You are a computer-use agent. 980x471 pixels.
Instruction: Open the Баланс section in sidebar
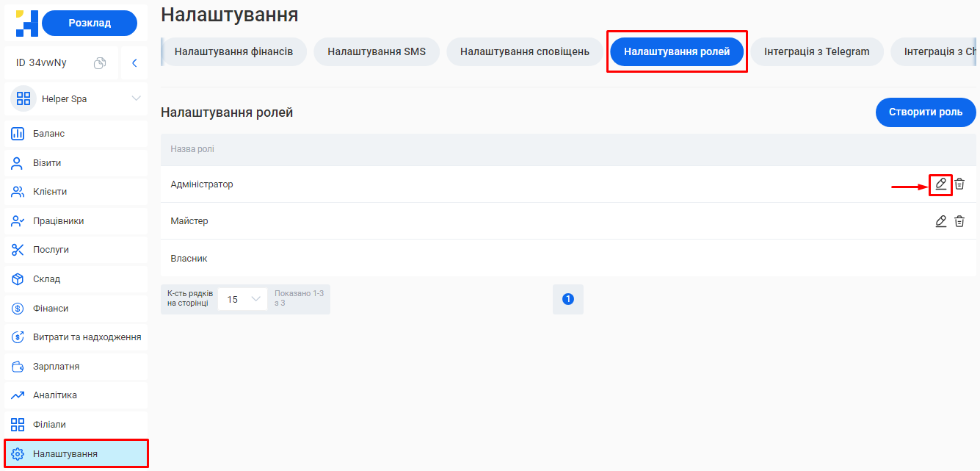(48, 133)
